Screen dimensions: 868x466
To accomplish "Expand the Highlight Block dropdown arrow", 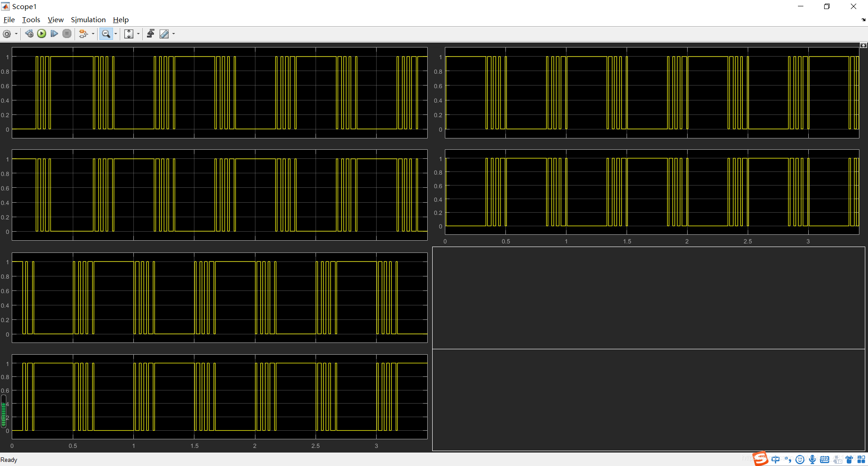I will 93,34.
